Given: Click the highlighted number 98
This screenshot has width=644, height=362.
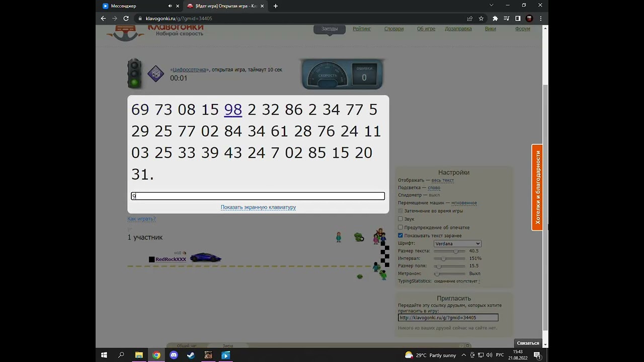Looking at the screenshot, I should (233, 110).
